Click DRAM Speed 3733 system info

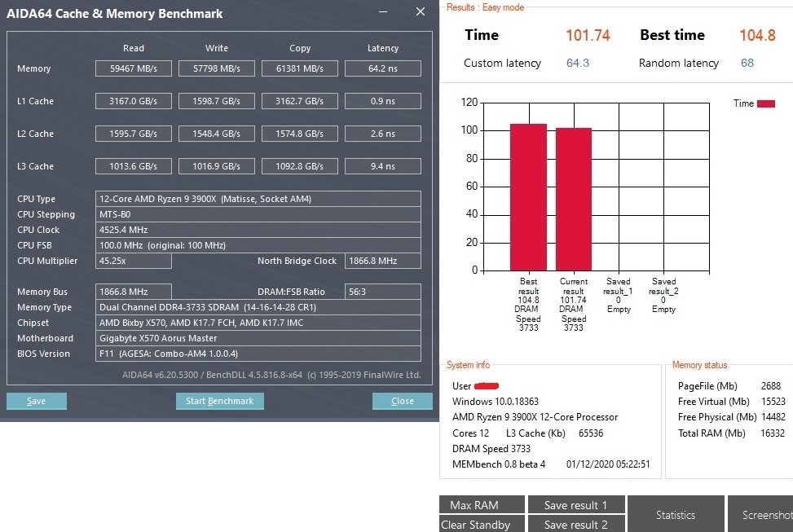click(491, 449)
